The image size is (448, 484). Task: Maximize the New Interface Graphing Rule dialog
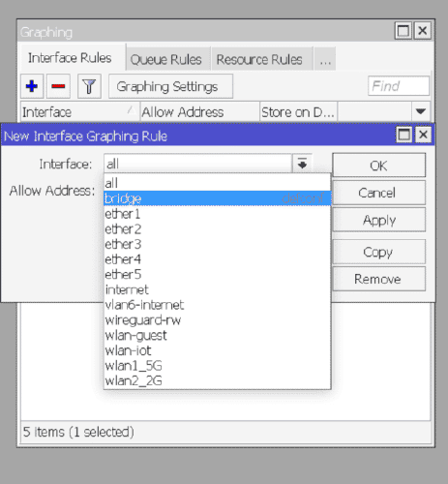[x=404, y=135]
